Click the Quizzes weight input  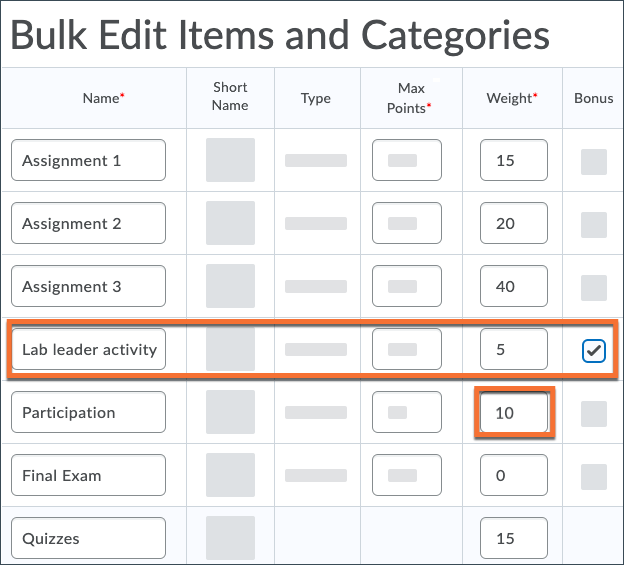click(x=513, y=539)
